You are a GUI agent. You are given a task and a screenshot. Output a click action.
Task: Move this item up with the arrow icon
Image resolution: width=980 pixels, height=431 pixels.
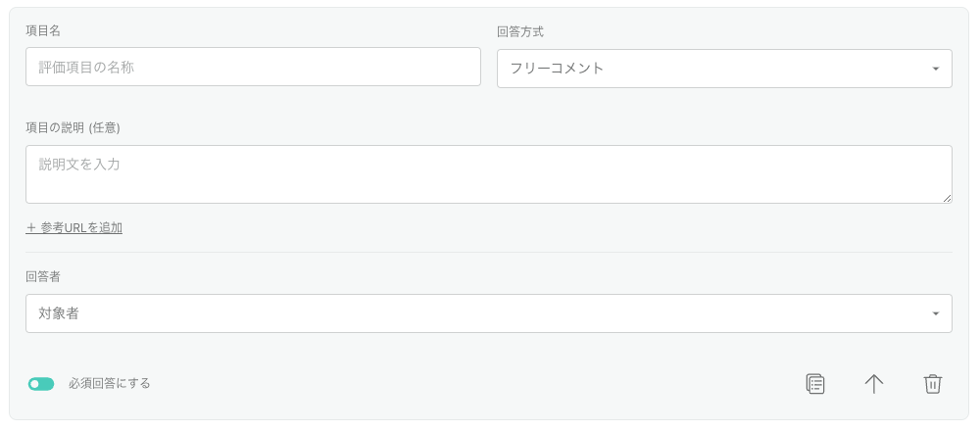tap(874, 384)
